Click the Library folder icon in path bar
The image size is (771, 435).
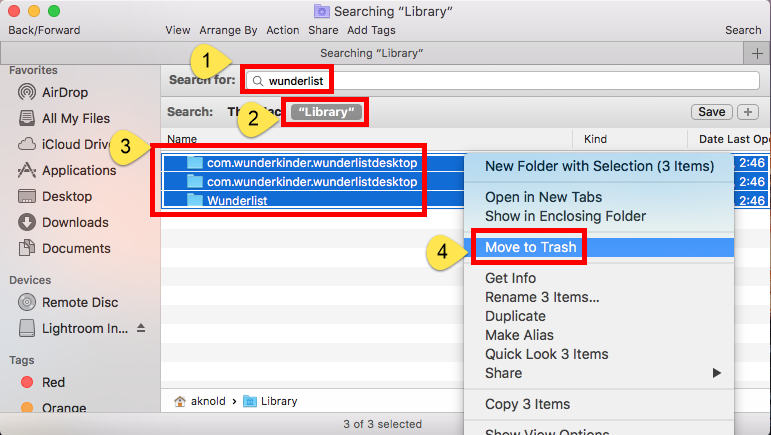point(250,401)
